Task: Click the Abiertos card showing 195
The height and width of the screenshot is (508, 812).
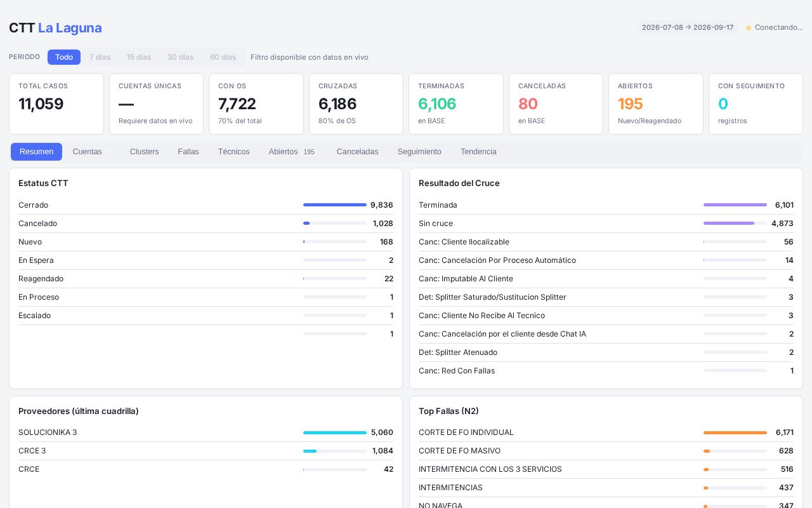Action: 656,104
